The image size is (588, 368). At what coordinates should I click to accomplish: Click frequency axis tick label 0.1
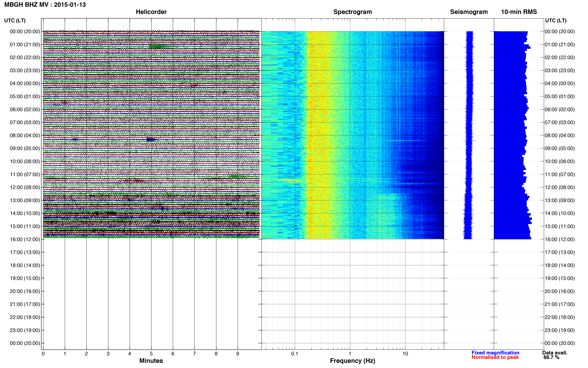coord(295,354)
